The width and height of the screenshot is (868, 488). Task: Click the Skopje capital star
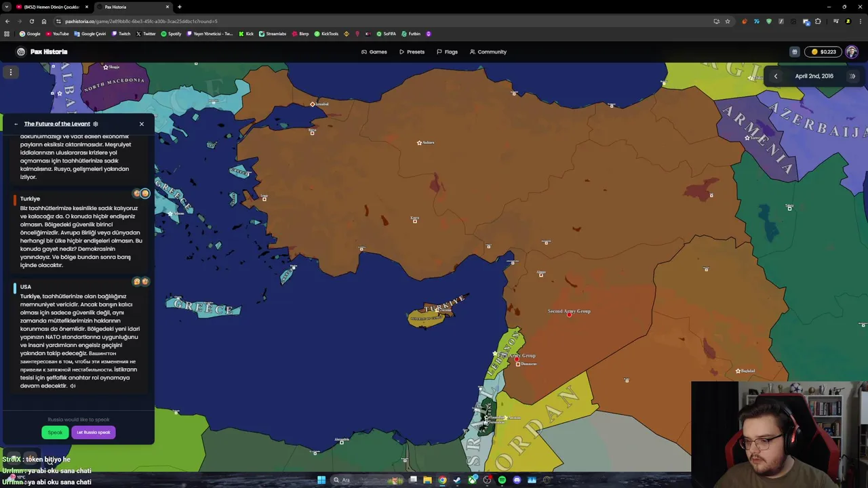[x=106, y=67]
